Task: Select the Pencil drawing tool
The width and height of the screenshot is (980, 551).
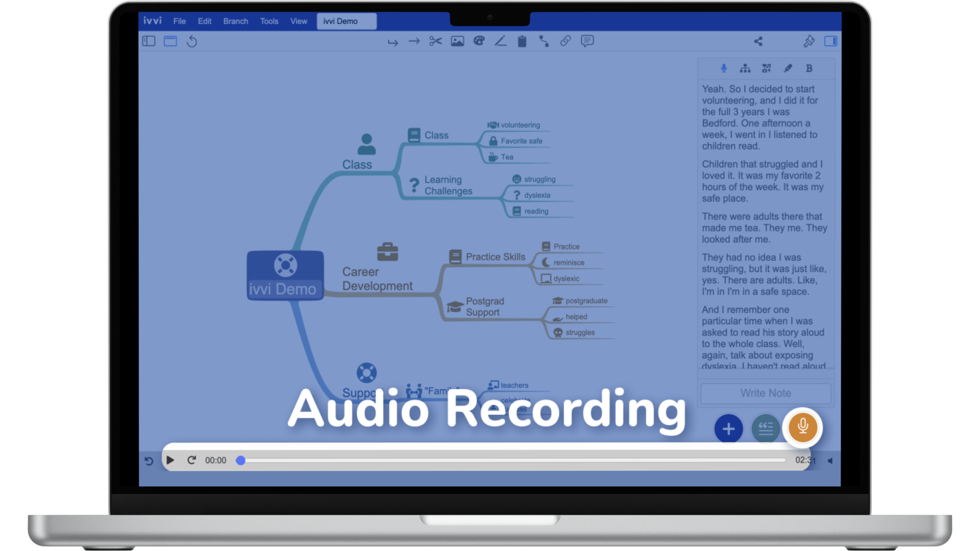Action: [501, 41]
